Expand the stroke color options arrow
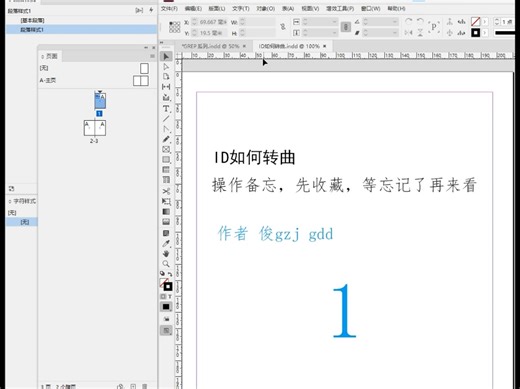Image resolution: width=520 pixels, height=389 pixels. [x=485, y=33]
